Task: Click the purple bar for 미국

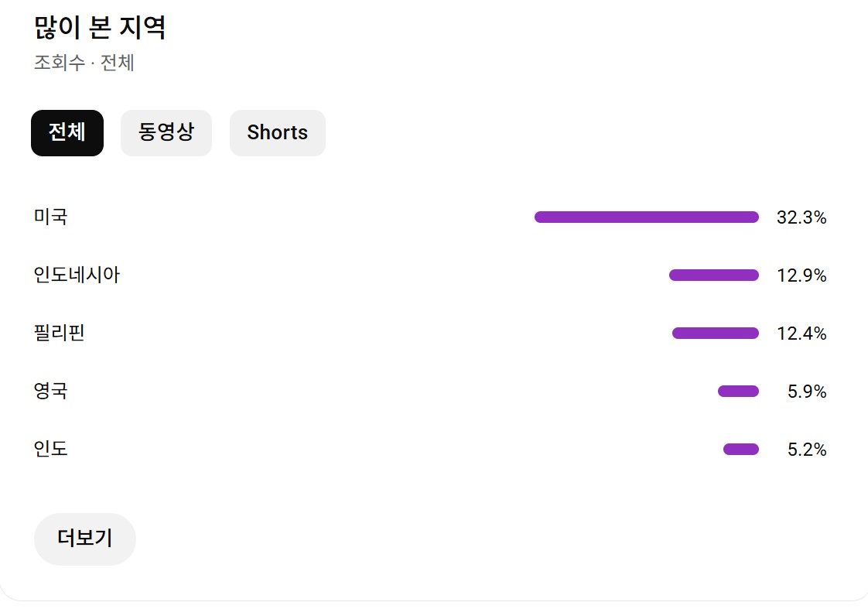Action: coord(646,217)
